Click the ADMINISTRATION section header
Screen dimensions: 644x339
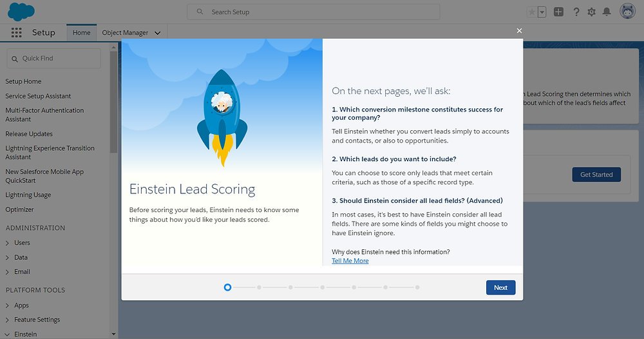[x=35, y=228]
